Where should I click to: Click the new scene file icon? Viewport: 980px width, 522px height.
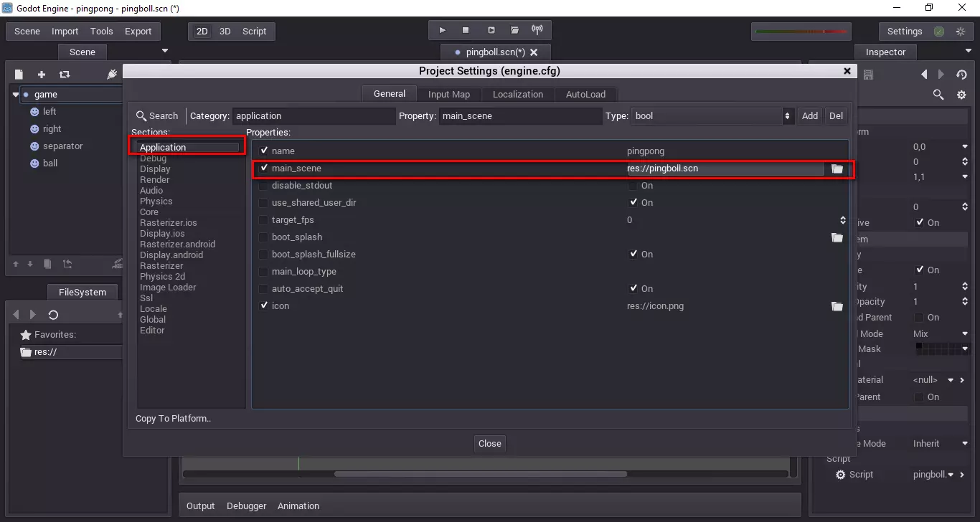[19, 75]
